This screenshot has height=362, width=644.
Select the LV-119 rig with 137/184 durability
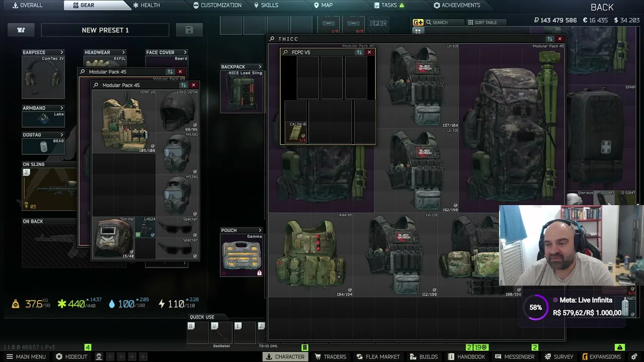[x=417, y=86]
